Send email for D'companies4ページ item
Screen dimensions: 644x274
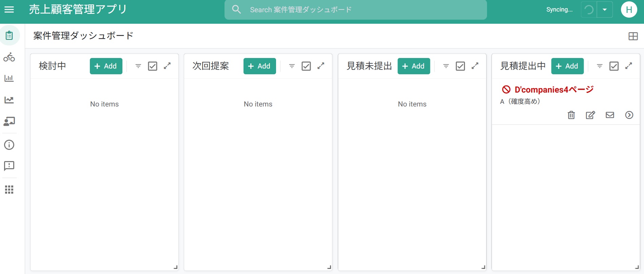pyautogui.click(x=610, y=115)
